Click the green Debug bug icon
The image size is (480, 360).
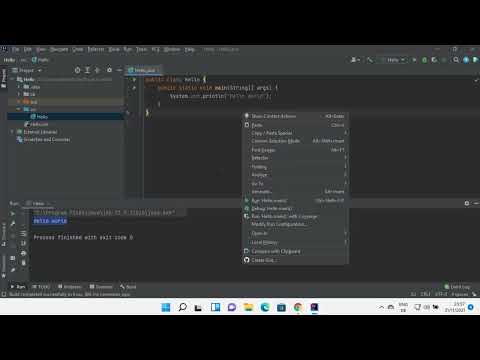click(x=424, y=60)
